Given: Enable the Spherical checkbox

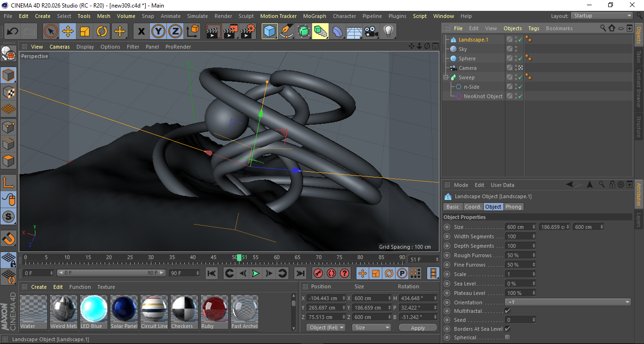Looking at the screenshot, I should (507, 337).
